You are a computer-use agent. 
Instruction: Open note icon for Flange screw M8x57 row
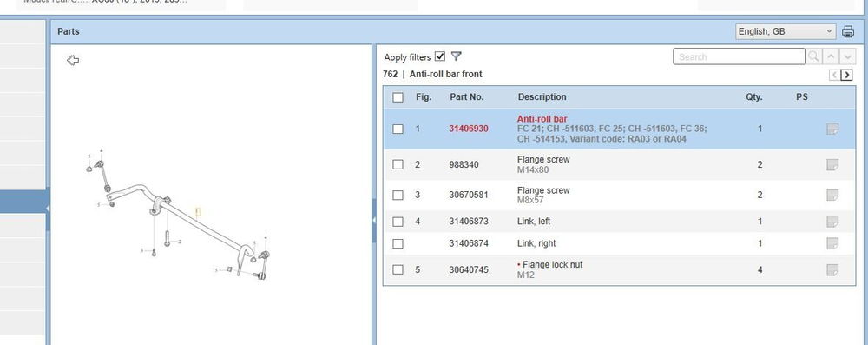[x=832, y=195]
